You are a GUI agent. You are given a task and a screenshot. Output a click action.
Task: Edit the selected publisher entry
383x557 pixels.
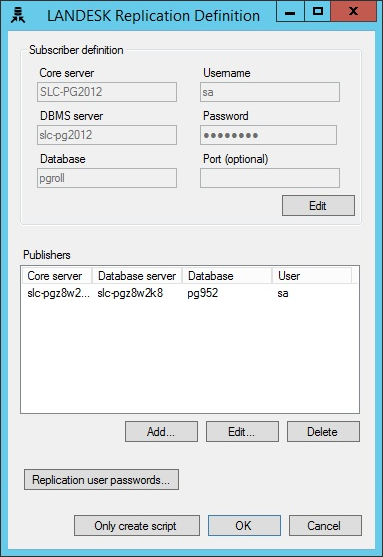point(242,432)
